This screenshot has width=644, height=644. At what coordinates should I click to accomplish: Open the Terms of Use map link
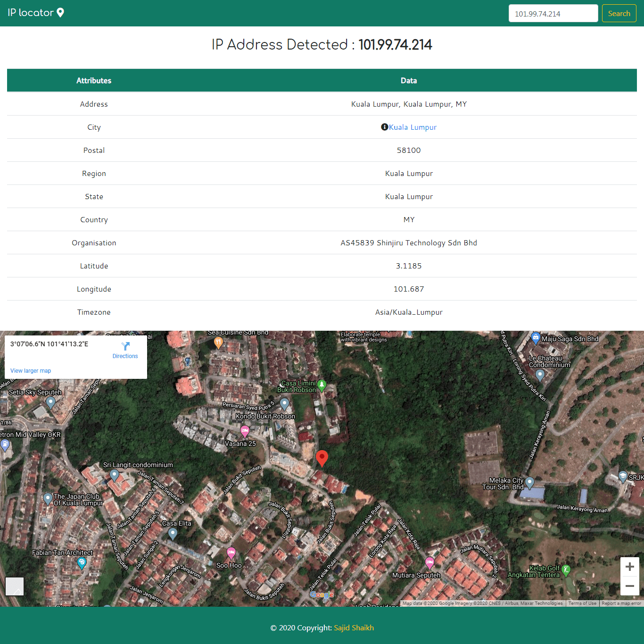tap(582, 603)
